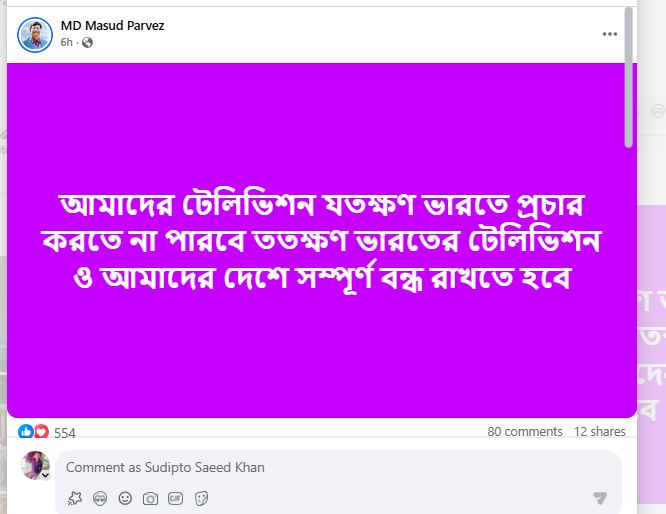This screenshot has height=514, width=666.
Task: Open the 80 comments link
Action: [525, 432]
